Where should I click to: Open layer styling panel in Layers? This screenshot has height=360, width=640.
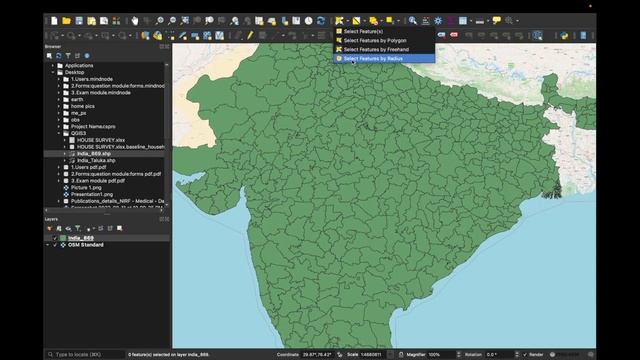49,229
